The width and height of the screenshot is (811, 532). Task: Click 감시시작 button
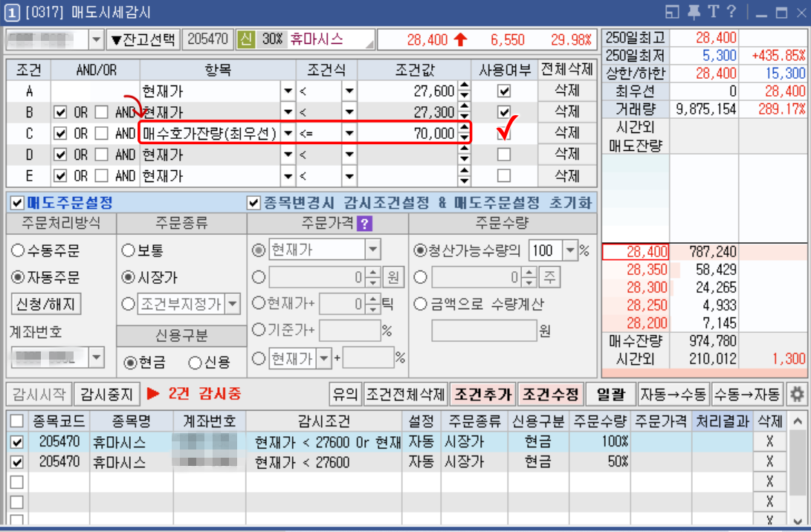click(x=39, y=395)
